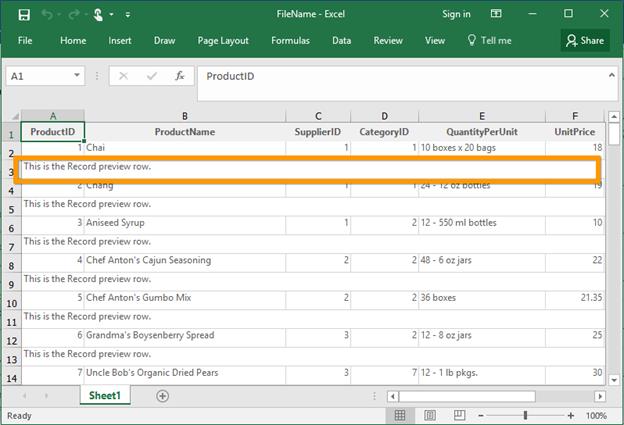The image size is (624, 425).
Task: Select the SupplierID header cell
Action: pos(318,132)
